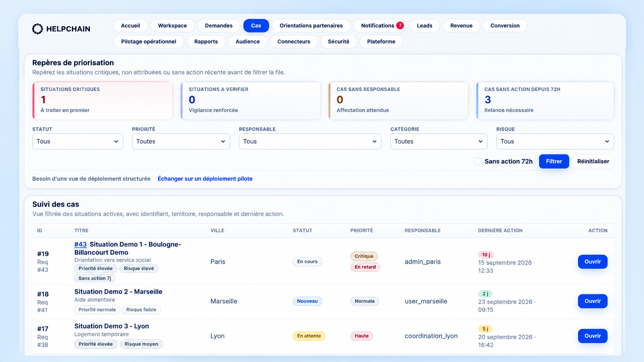Click the red Notifications badge
Viewport: 644px width, 362px height.
[400, 26]
